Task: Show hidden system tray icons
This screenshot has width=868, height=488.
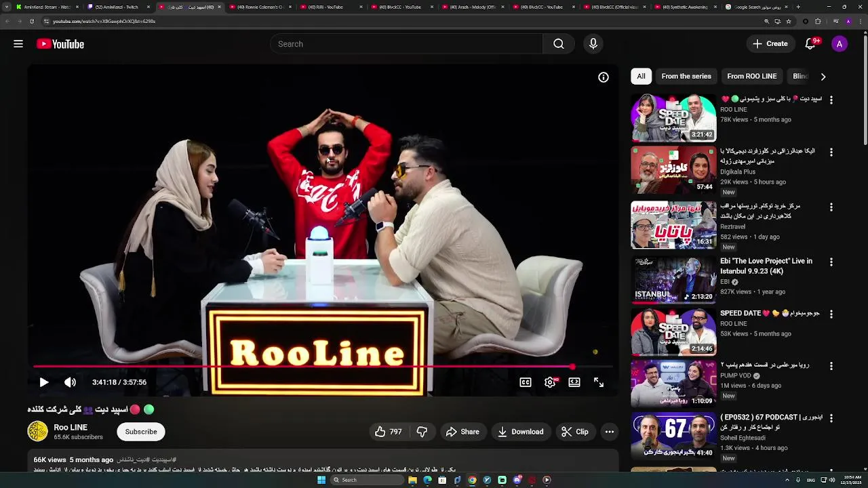Action: pyautogui.click(x=787, y=480)
